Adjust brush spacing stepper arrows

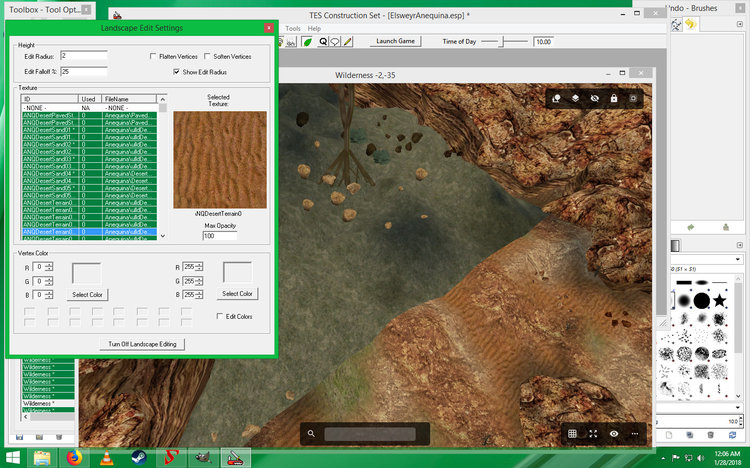tap(741, 421)
